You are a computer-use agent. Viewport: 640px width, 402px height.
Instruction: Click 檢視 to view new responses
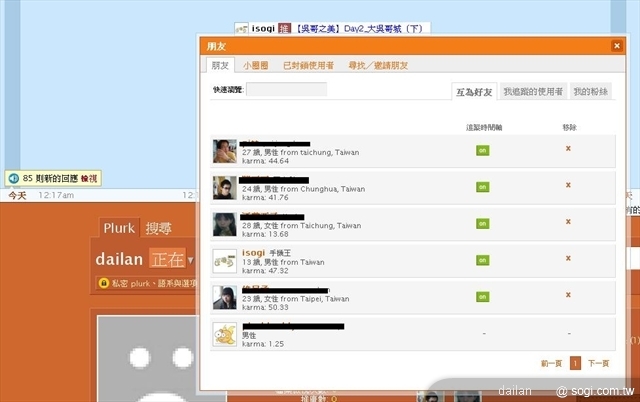tap(89, 178)
